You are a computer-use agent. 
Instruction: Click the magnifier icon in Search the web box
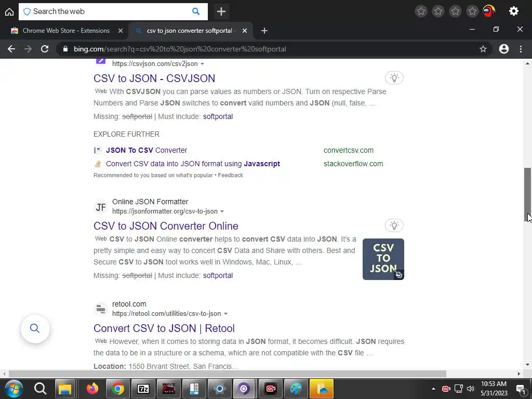point(196,11)
